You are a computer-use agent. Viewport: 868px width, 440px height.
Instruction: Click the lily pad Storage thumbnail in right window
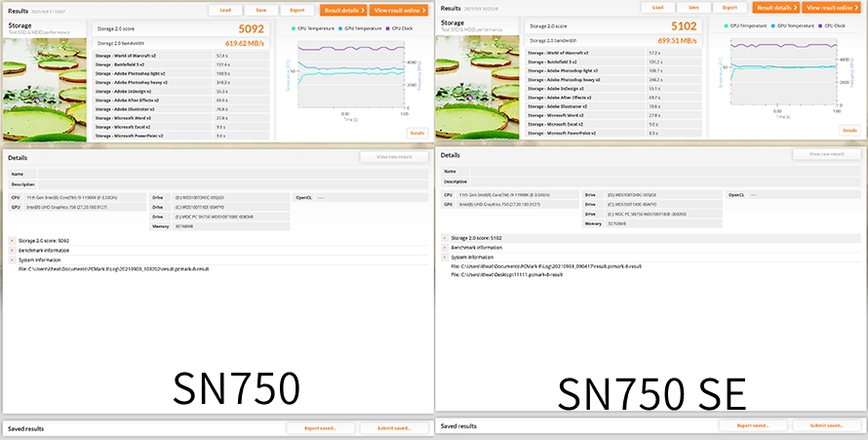click(477, 88)
